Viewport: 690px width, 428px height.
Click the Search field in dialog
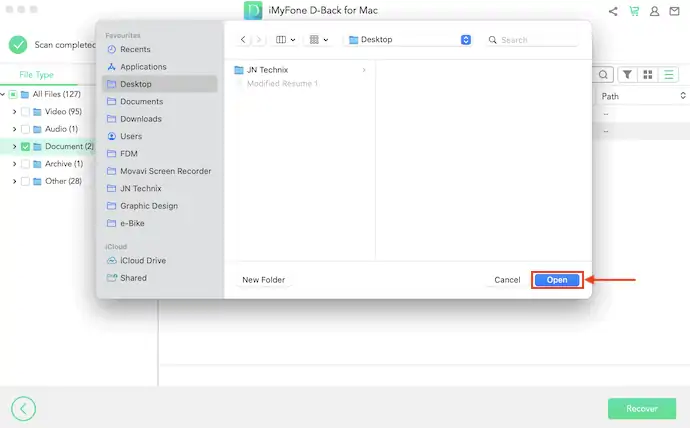coord(535,40)
